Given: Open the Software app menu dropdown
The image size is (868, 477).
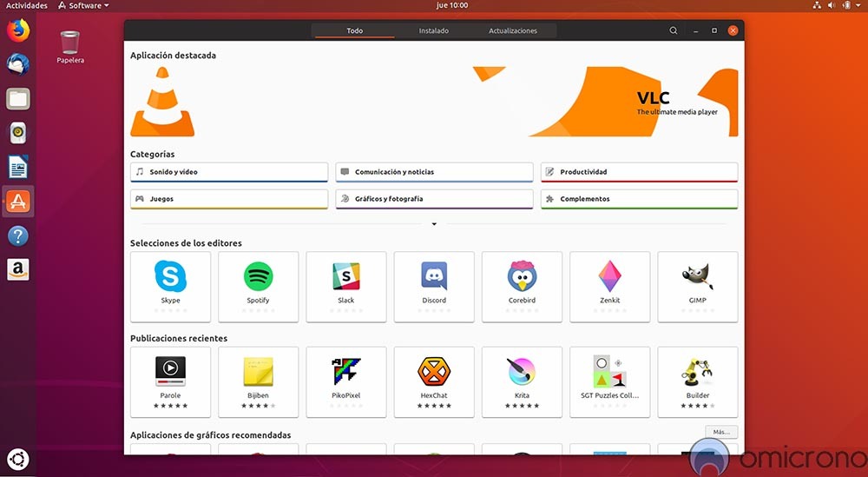Looking at the screenshot, I should [83, 5].
